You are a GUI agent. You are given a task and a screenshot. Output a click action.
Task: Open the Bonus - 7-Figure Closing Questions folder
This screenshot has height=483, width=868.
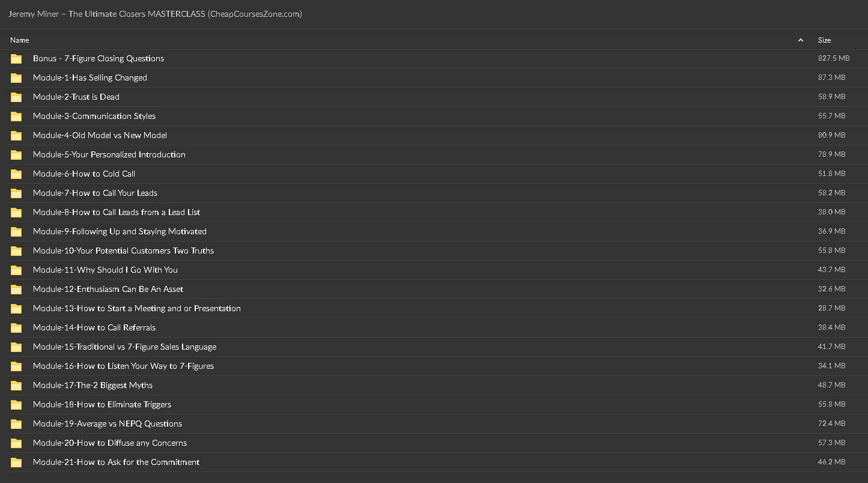(x=99, y=58)
